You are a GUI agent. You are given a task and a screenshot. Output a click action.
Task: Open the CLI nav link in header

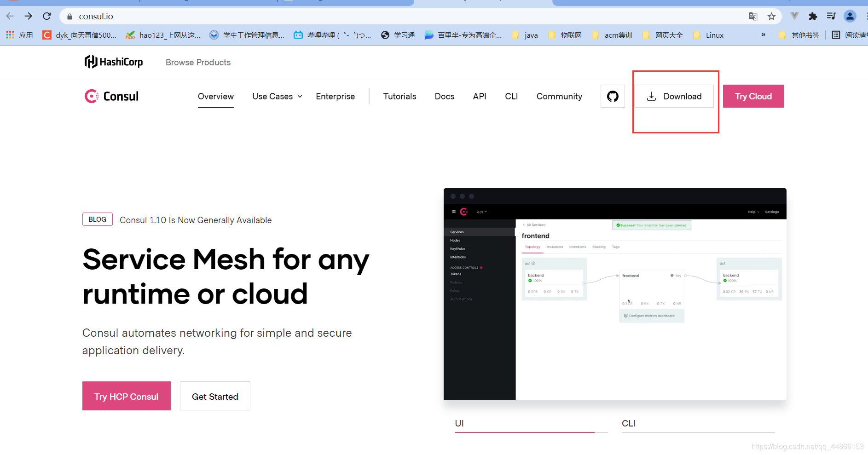click(511, 96)
